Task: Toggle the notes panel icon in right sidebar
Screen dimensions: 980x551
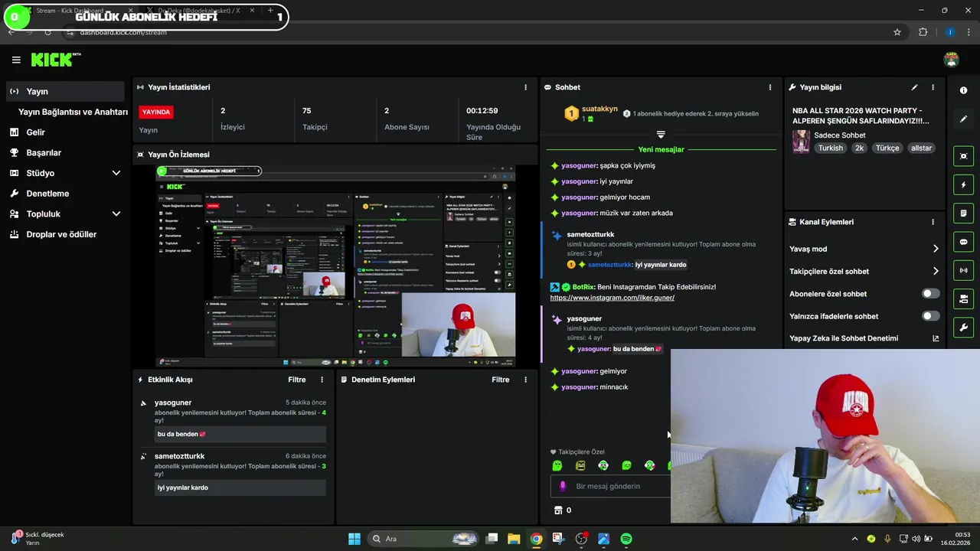Action: (x=963, y=213)
